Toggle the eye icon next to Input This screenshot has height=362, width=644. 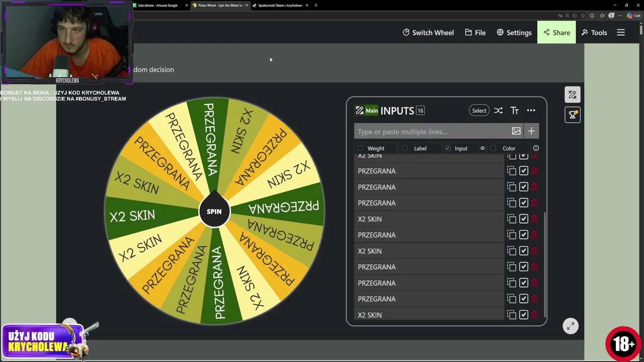point(482,148)
